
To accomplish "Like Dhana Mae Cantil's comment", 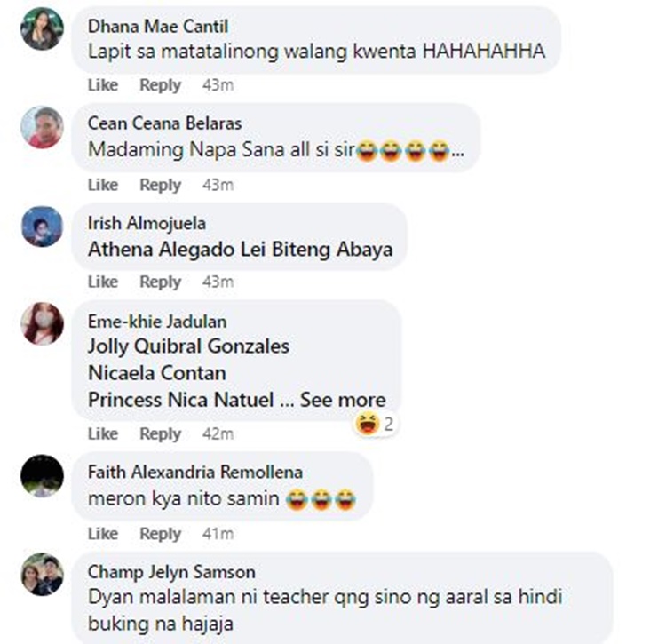I will point(103,85).
